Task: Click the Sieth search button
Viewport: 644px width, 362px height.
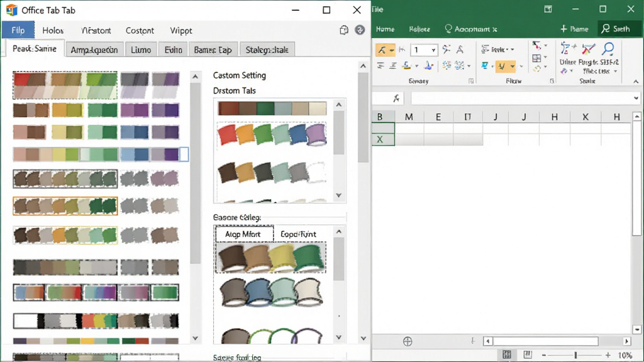Action: (616, 29)
